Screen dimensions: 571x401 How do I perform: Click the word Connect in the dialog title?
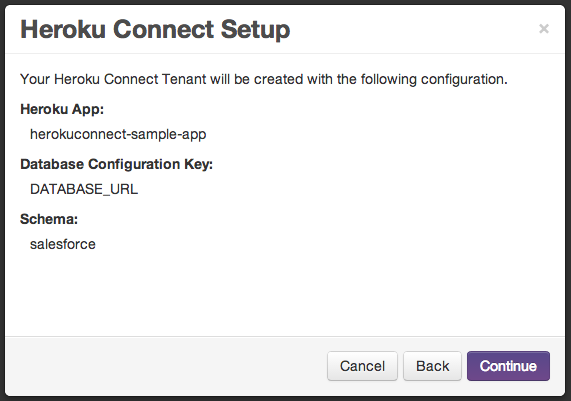[x=163, y=29]
